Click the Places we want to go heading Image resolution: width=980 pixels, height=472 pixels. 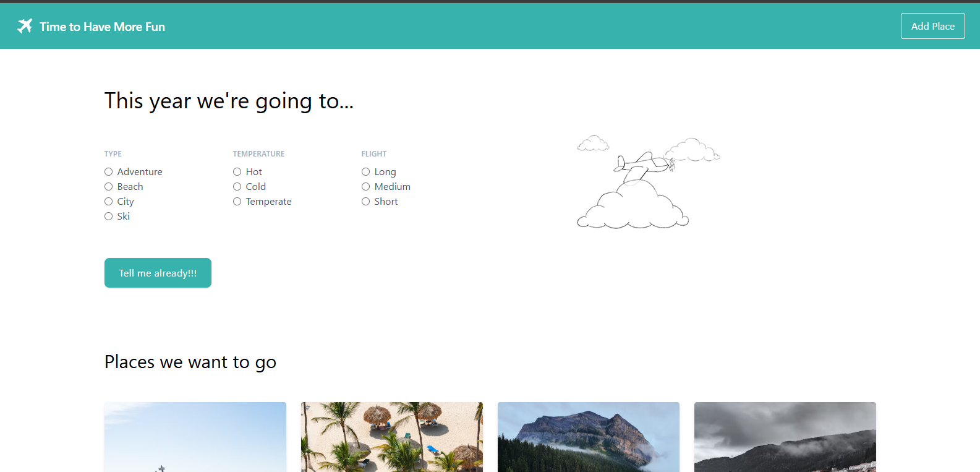pos(190,362)
